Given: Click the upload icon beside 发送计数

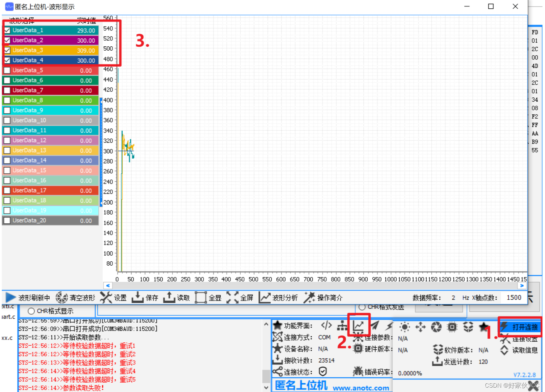Looking at the screenshot, I should (x=437, y=361).
